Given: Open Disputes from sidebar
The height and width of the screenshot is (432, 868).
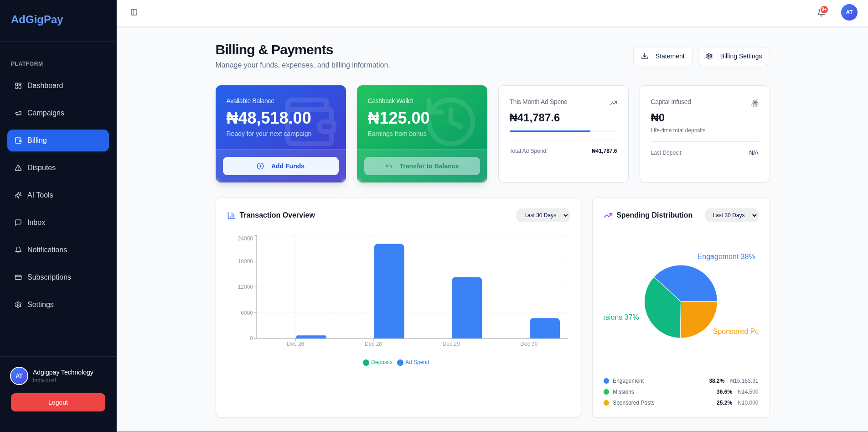Looking at the screenshot, I should click(58, 168).
